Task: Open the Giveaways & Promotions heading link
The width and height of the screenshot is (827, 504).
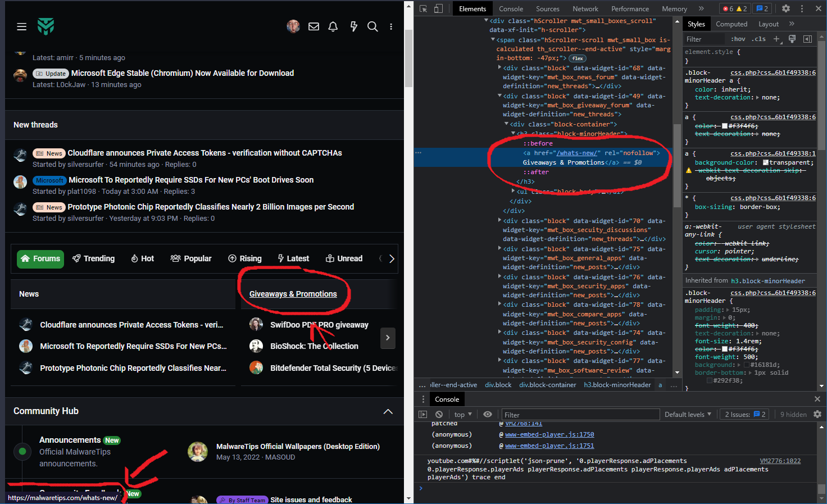Action: point(293,294)
